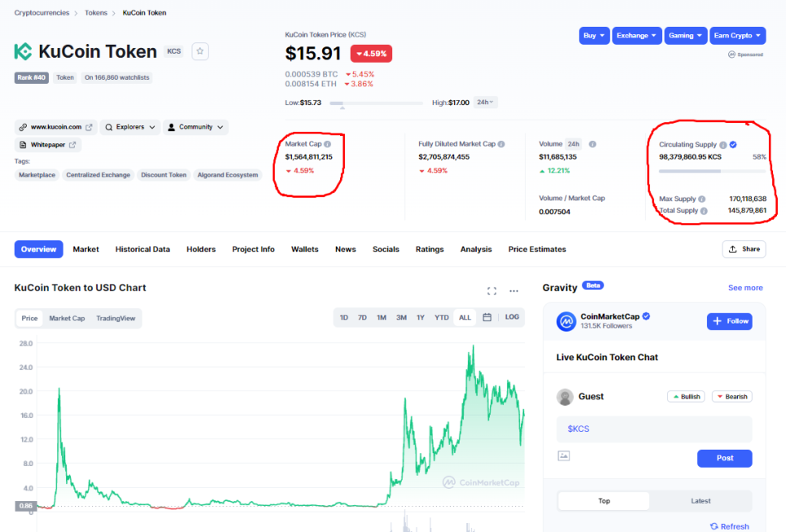Switch to the Wallets tab

305,250
